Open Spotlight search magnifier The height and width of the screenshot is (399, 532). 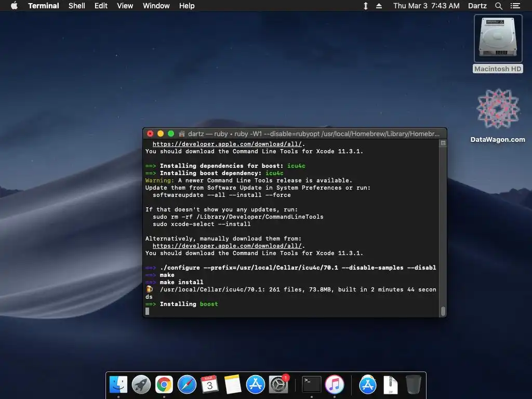pos(499,6)
